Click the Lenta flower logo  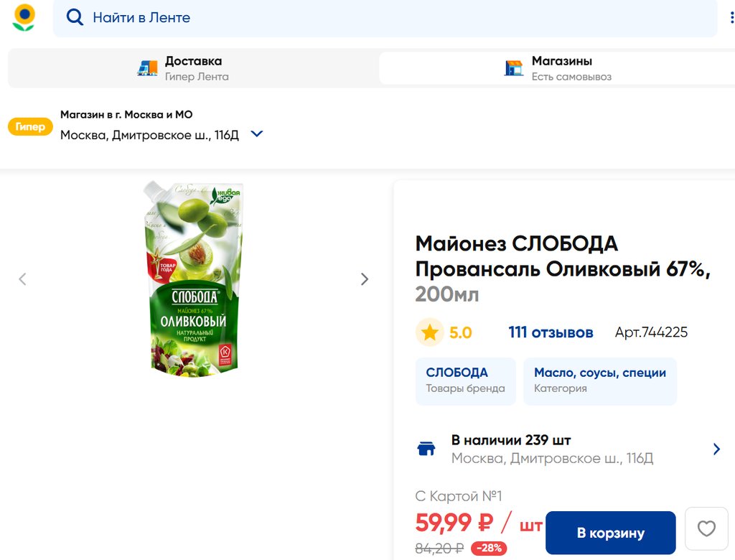(24, 17)
